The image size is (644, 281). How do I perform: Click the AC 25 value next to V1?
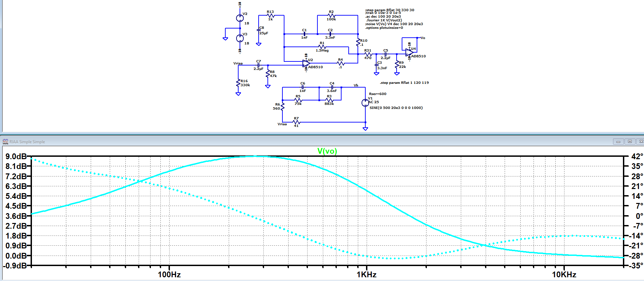(x=374, y=102)
